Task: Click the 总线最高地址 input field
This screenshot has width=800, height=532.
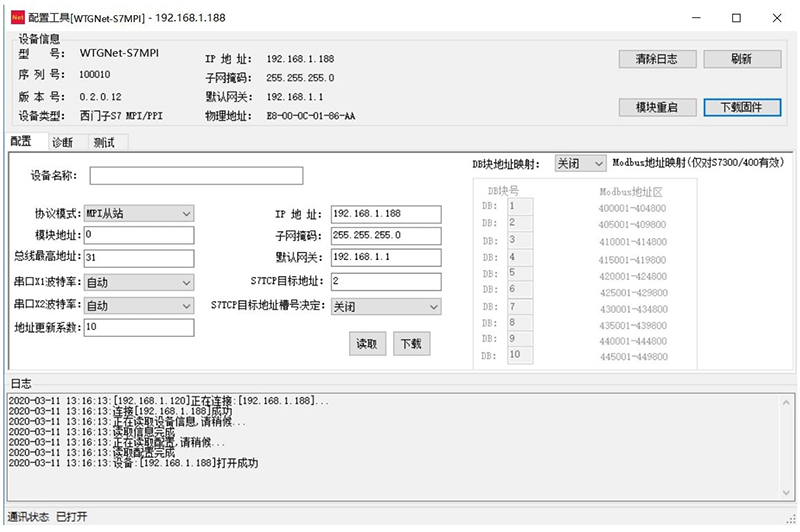Action: click(x=139, y=258)
